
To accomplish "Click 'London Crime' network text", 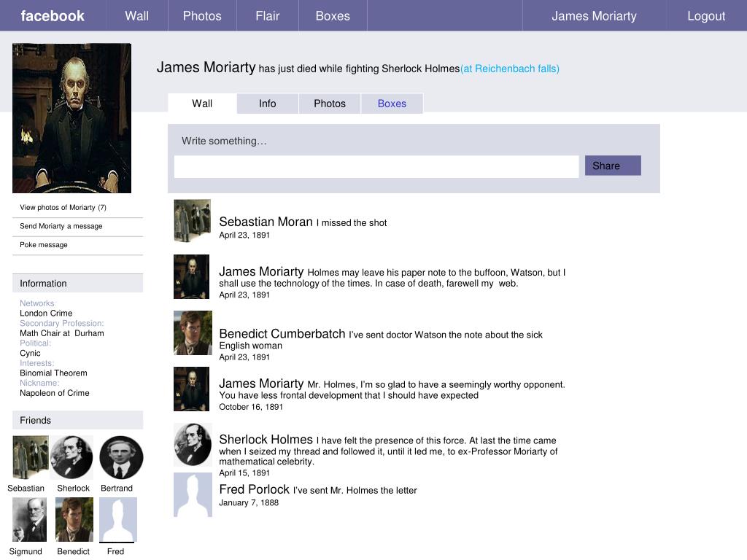I will pyautogui.click(x=46, y=314).
